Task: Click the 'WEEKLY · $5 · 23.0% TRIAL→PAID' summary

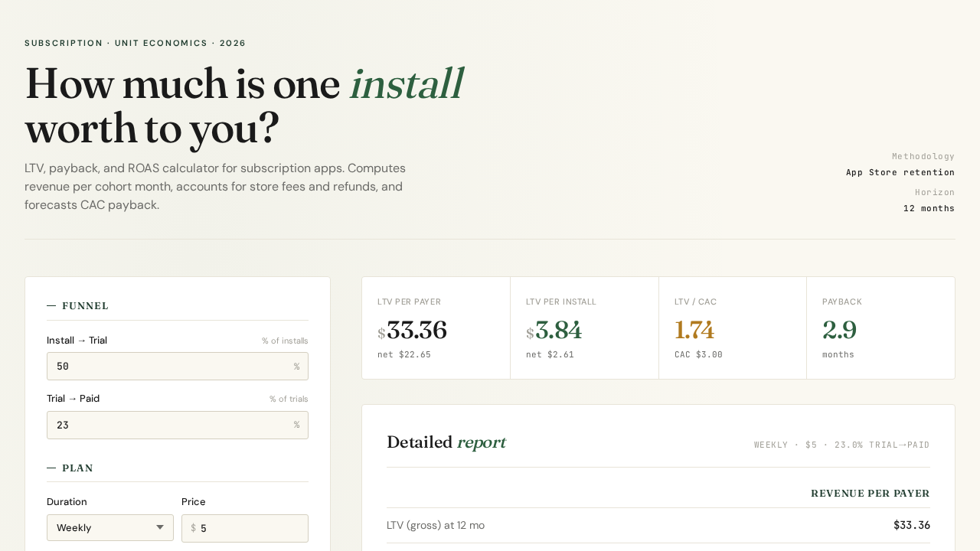Action: (x=842, y=445)
